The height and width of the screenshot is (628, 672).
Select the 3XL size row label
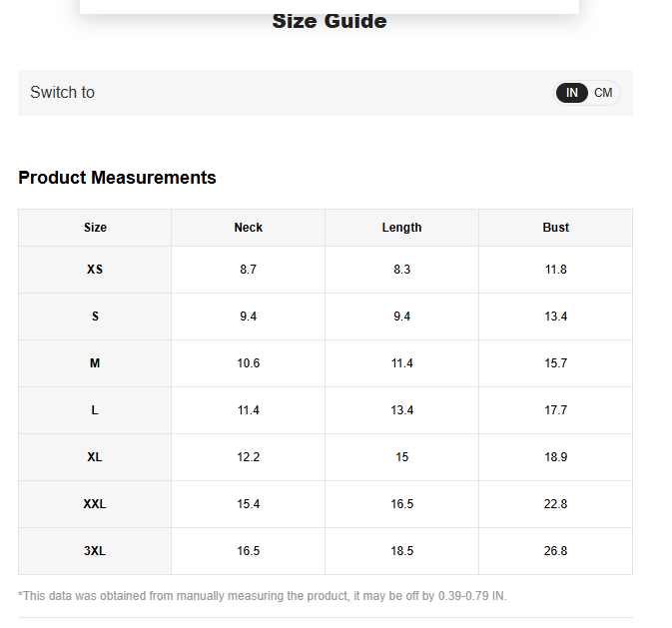tap(95, 551)
